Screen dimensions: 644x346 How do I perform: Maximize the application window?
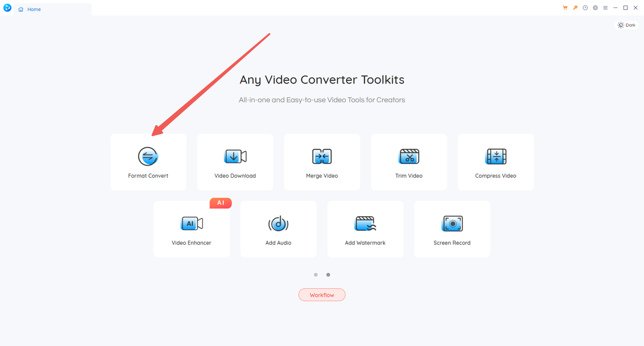tap(625, 8)
